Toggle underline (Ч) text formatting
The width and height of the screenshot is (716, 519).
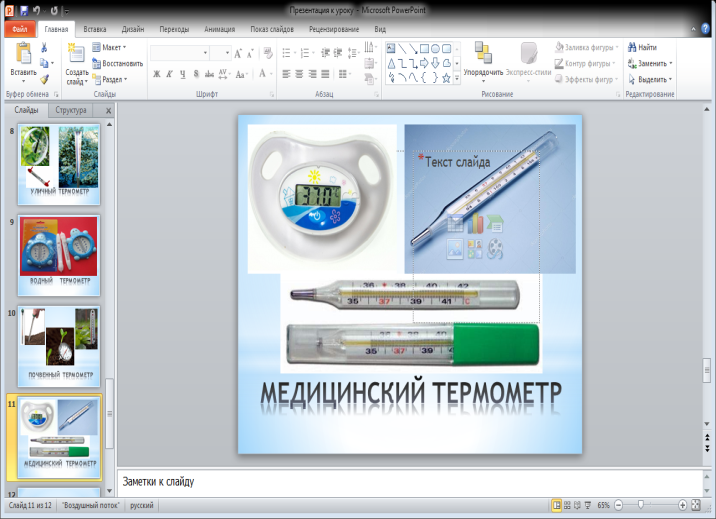point(184,73)
